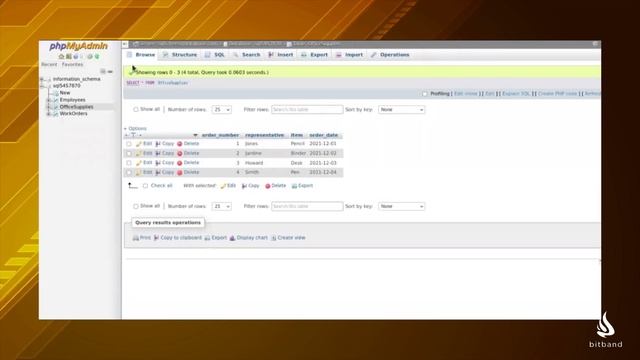Toggle lower Show all checkbox

tap(136, 206)
